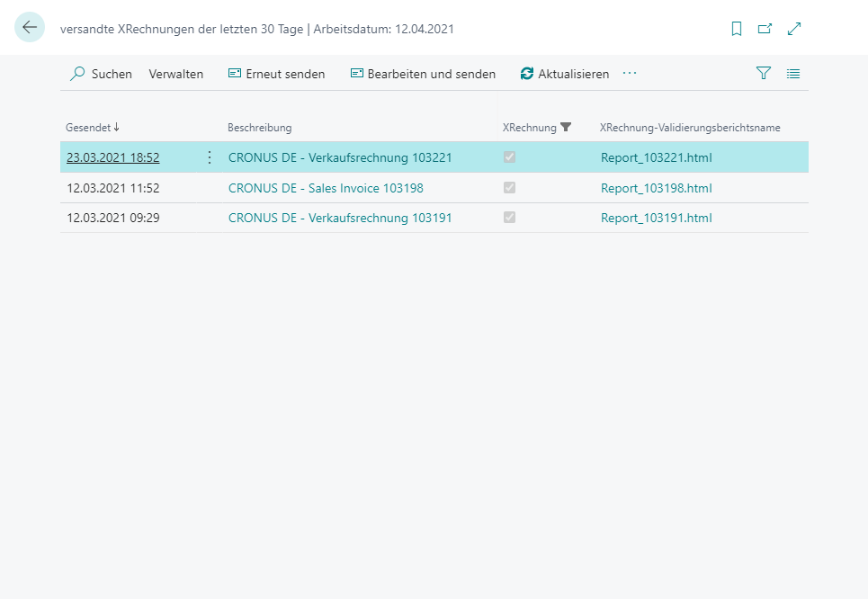The height and width of the screenshot is (599, 868).
Task: Refresh list with Aktualisieren
Action: [x=565, y=74]
